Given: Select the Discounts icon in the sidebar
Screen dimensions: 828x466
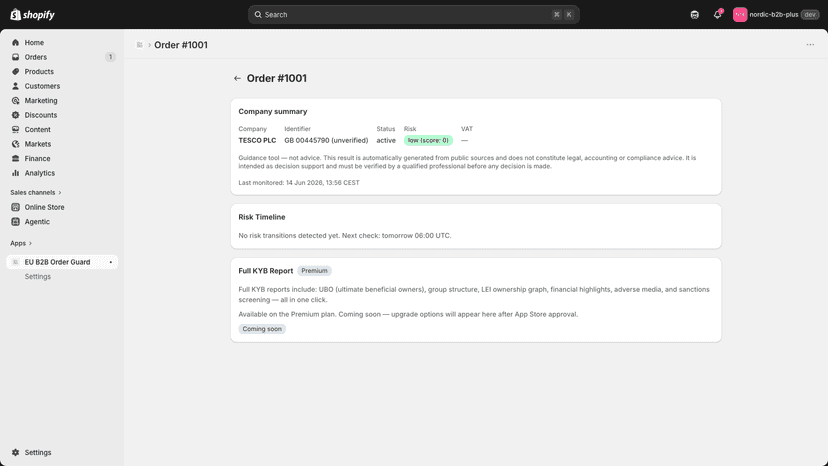Looking at the screenshot, I should click(15, 115).
